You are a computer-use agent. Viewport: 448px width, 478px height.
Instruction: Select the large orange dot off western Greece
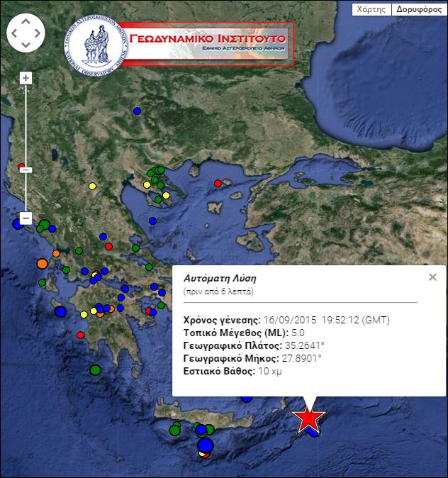(42, 263)
